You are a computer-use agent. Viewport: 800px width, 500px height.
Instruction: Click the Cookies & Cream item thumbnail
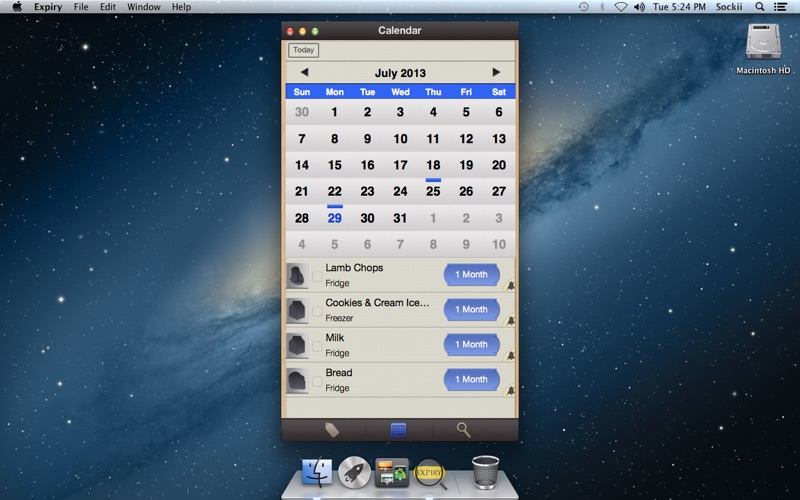click(297, 311)
